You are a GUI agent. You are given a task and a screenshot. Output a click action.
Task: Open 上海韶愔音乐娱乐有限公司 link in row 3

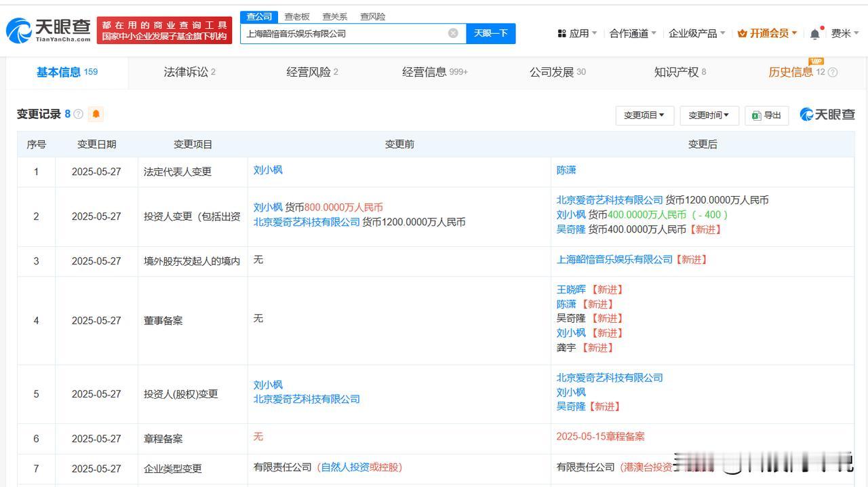(x=614, y=259)
